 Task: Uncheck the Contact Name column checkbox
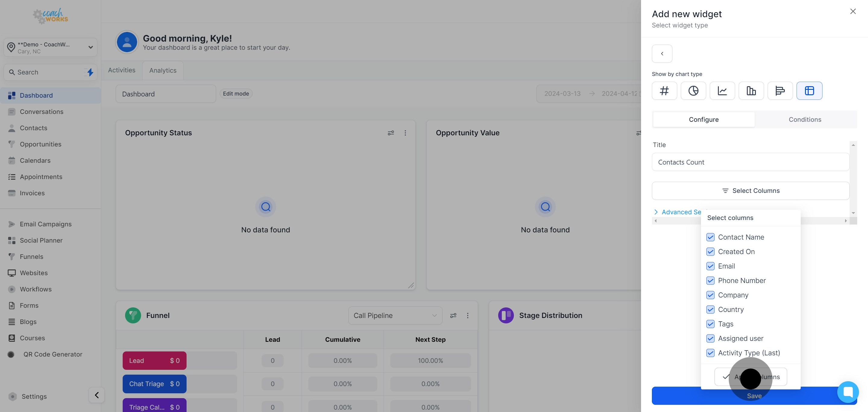(x=710, y=237)
